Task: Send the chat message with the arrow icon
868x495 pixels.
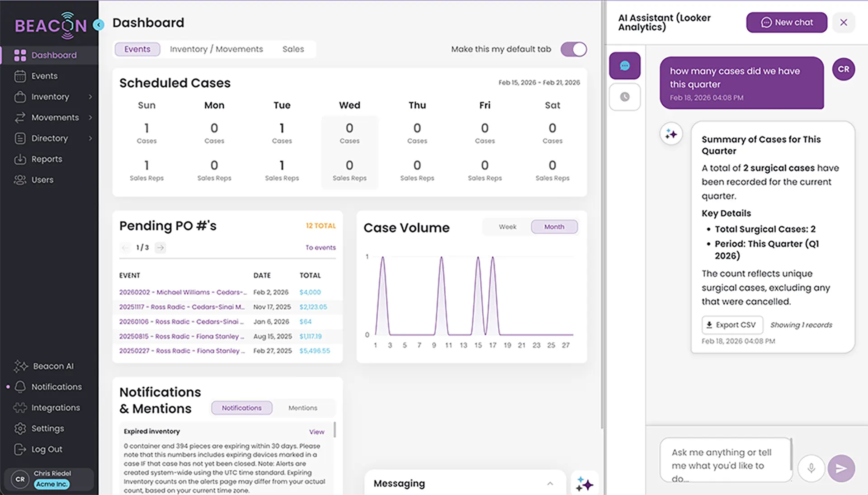Action: 841,469
